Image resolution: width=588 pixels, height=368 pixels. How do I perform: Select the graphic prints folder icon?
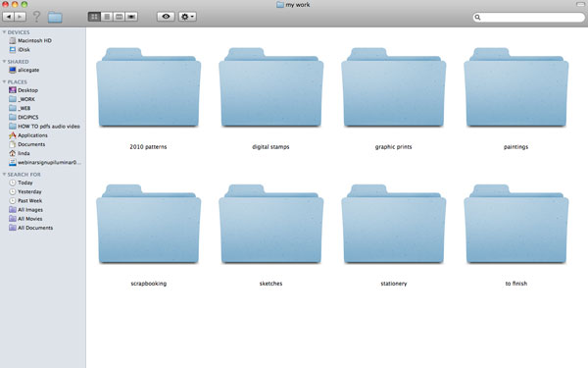(394, 87)
